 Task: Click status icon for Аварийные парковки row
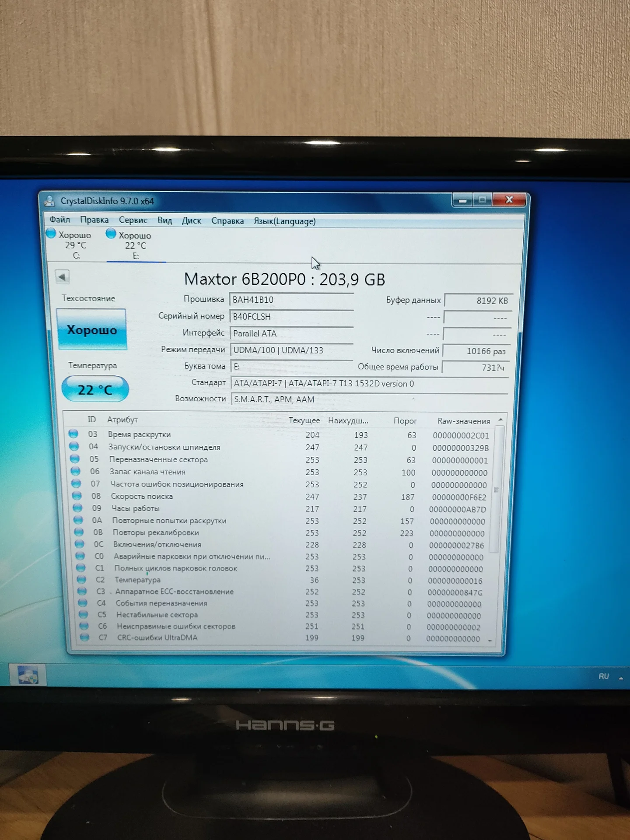pyautogui.click(x=80, y=556)
